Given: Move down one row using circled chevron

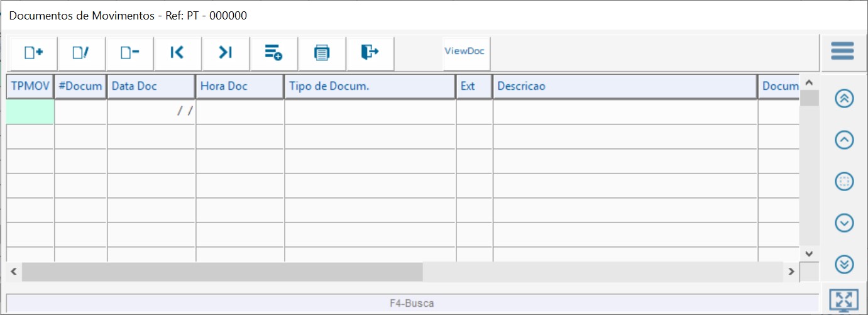Looking at the screenshot, I should 844,223.
